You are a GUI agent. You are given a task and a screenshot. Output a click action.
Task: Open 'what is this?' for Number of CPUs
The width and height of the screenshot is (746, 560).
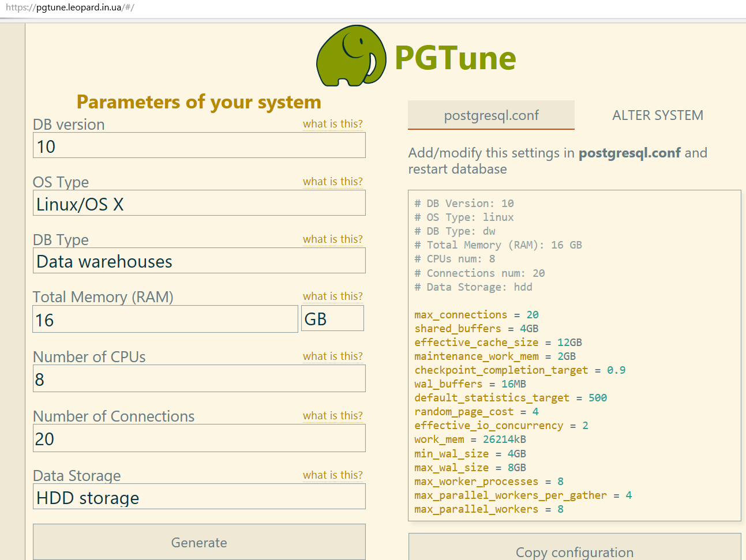(333, 356)
